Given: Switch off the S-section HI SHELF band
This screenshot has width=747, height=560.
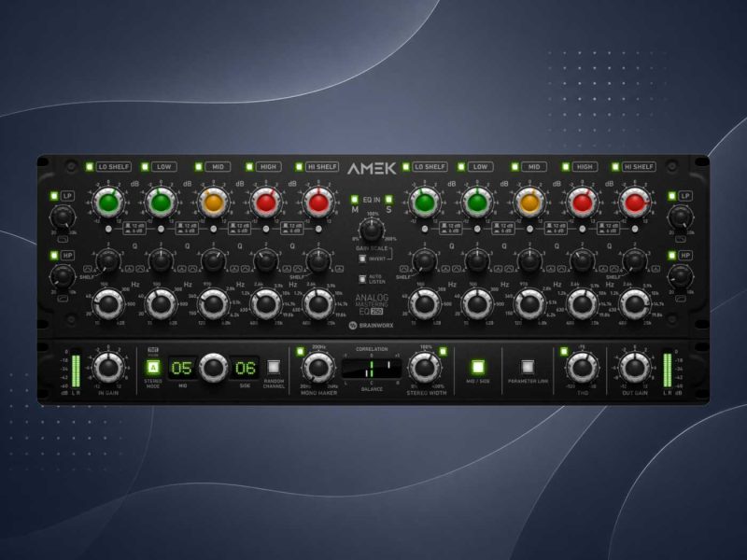Looking at the screenshot, I should click(615, 167).
